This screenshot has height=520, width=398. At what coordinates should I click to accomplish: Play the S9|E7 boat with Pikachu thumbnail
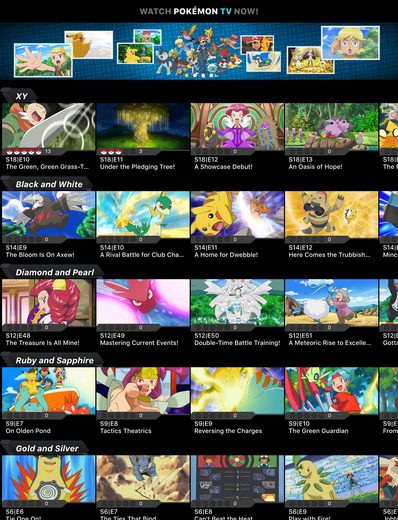[x=49, y=390]
